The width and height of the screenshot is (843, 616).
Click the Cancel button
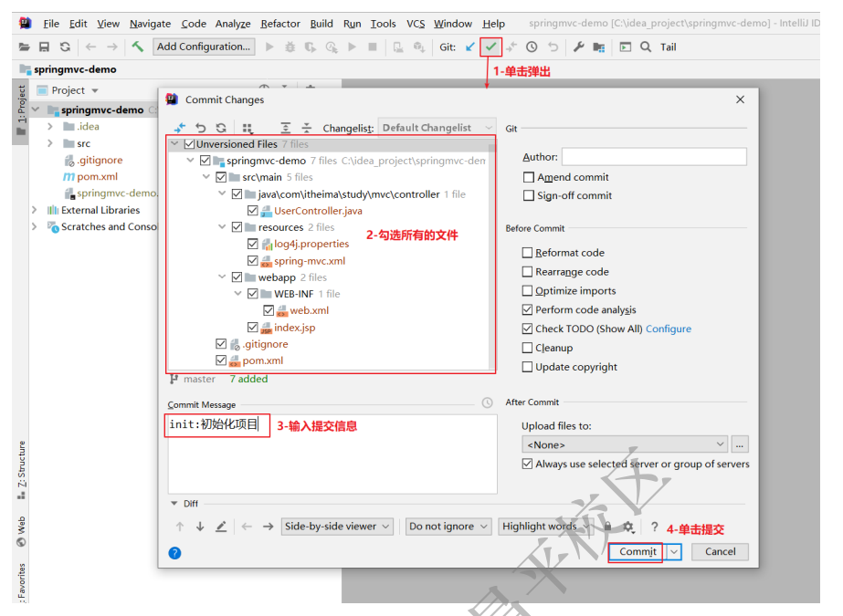coord(720,552)
